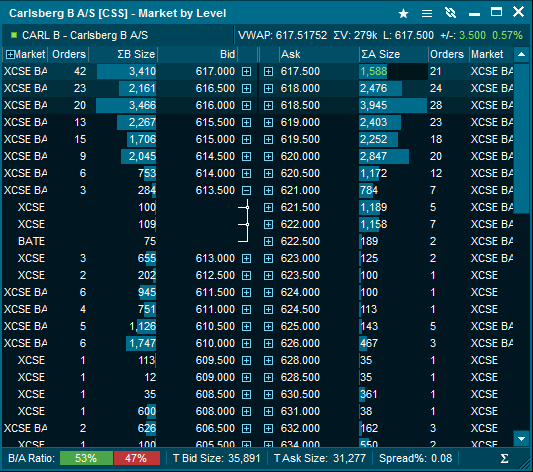Expand bid level 615.500

tap(246, 122)
